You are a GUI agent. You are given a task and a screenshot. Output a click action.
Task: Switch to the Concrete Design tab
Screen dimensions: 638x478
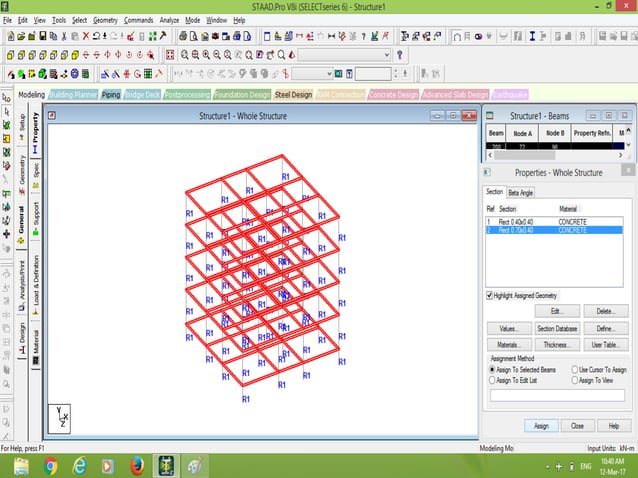tap(392, 95)
